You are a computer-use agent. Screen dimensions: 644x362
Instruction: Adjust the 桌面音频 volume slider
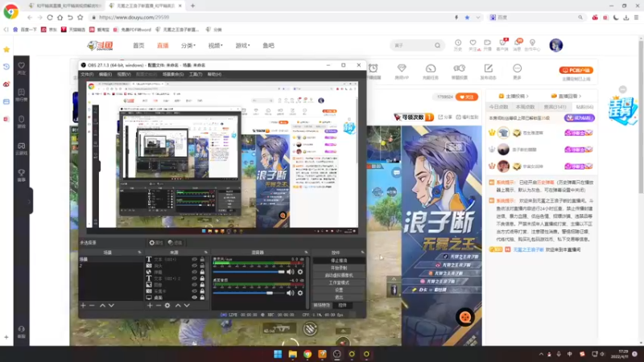tap(249, 293)
